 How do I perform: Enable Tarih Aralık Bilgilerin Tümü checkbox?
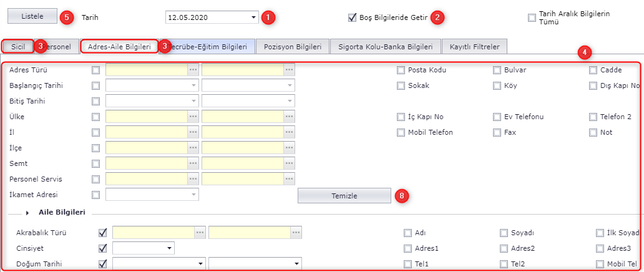(532, 17)
